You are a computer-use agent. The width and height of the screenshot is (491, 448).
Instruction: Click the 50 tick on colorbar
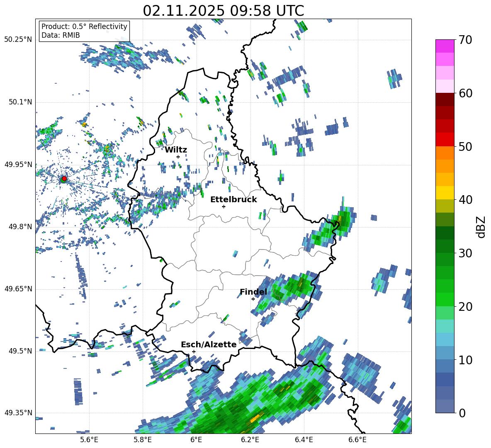pyautogui.click(x=465, y=146)
